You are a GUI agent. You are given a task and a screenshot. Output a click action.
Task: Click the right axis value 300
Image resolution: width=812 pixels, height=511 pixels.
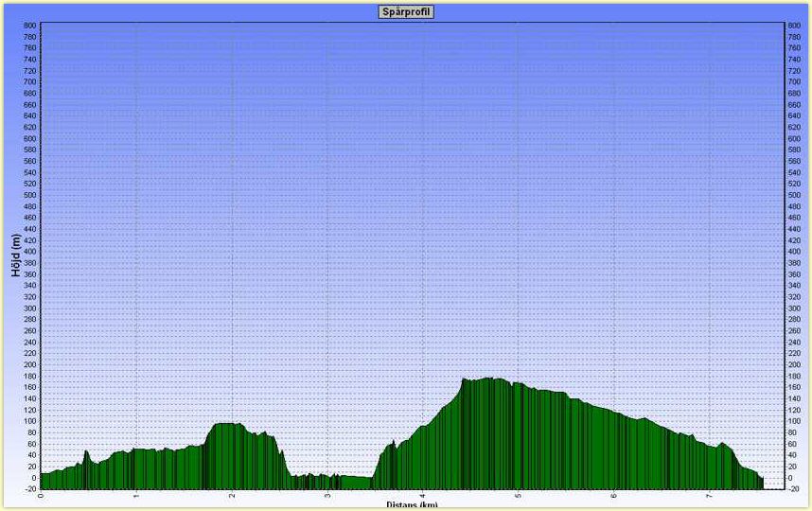(x=794, y=308)
